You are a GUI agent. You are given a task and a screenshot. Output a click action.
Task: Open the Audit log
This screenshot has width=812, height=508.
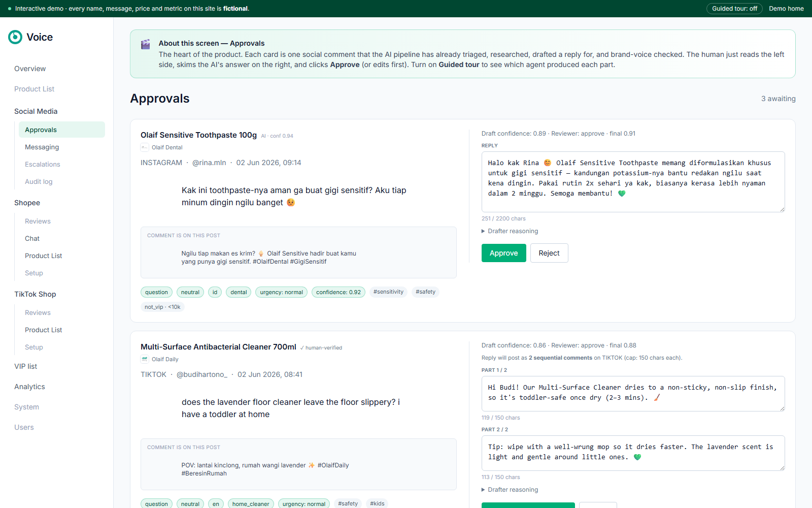(39, 181)
